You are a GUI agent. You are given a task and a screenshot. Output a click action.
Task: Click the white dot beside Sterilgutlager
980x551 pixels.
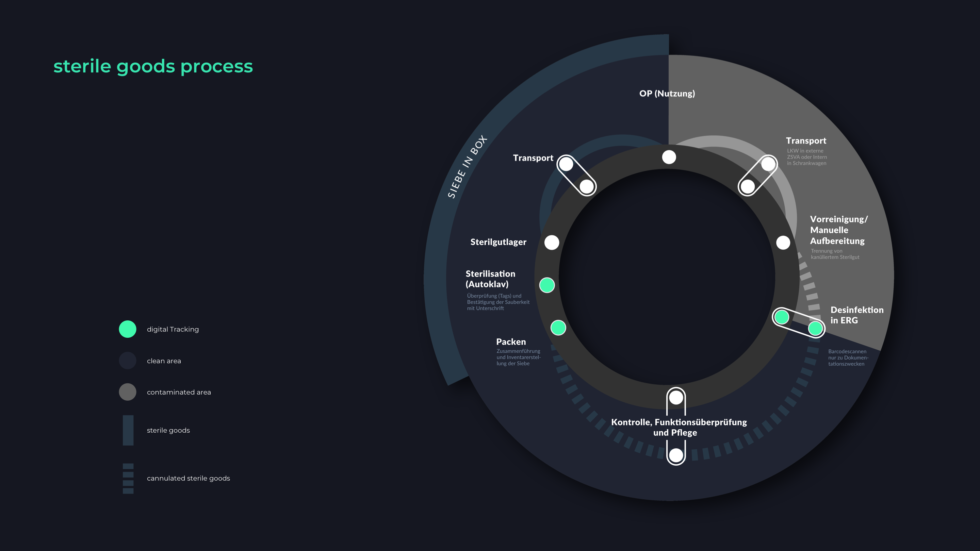pos(552,243)
